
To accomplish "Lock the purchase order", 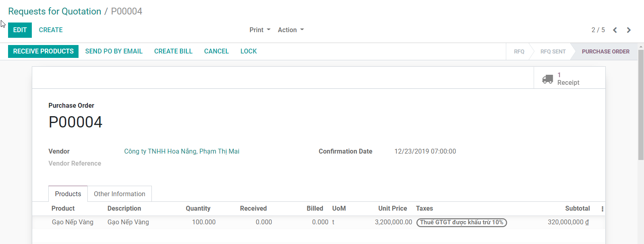I will (x=248, y=51).
